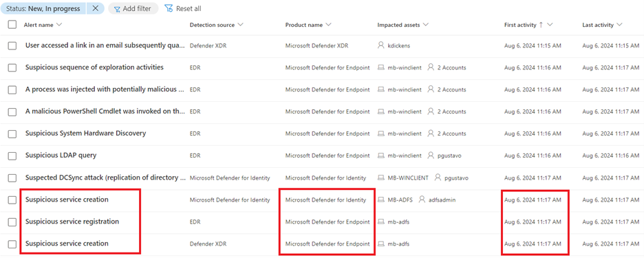Open the Suspected DCSync attack alert
644x258 pixels.
(x=105, y=178)
